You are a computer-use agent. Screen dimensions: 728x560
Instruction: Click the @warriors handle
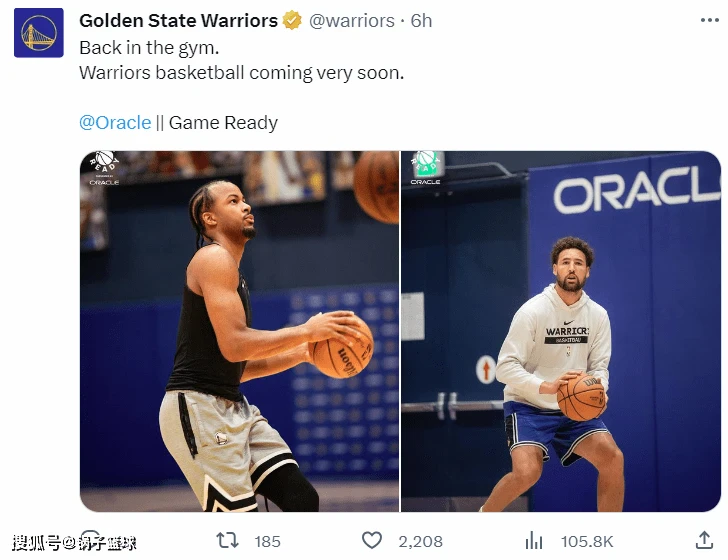click(x=351, y=21)
